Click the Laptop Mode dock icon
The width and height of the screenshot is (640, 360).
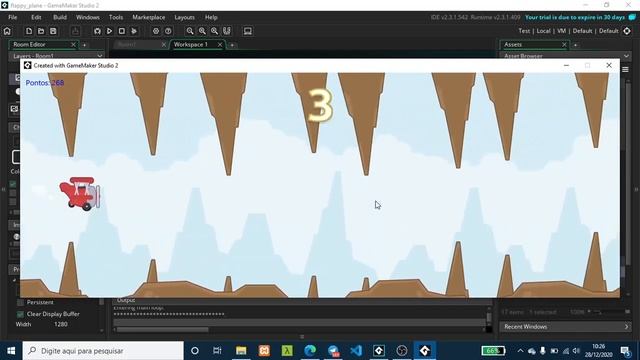point(248,31)
